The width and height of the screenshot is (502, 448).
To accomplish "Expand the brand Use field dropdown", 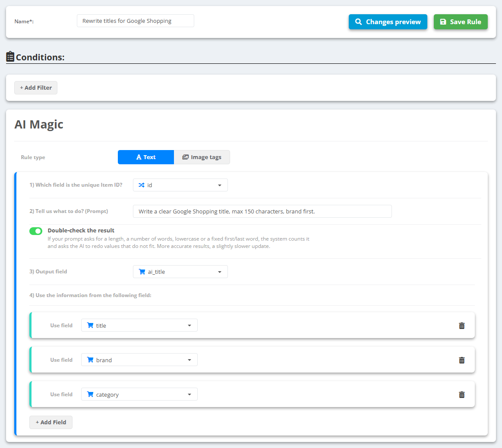I will (x=139, y=360).
